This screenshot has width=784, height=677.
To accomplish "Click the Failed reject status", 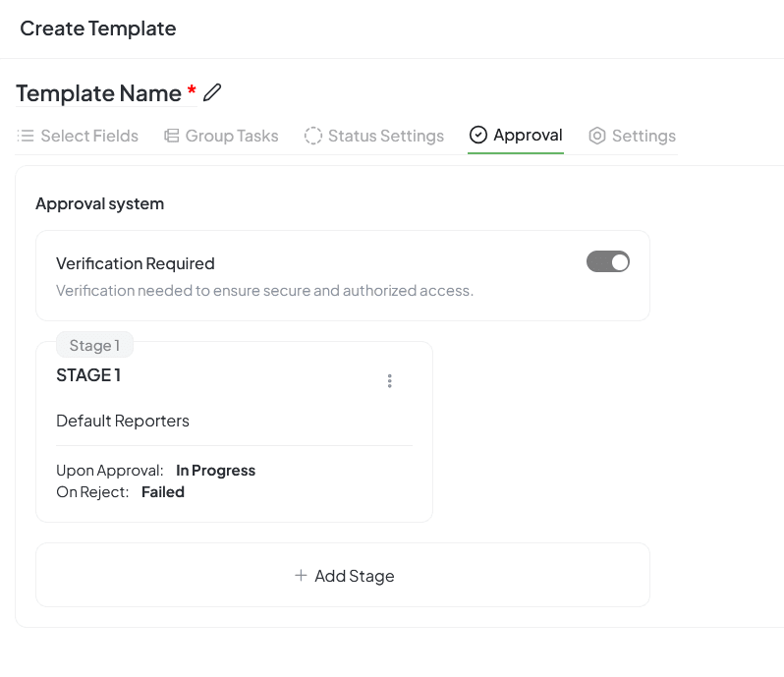I will 163,491.
